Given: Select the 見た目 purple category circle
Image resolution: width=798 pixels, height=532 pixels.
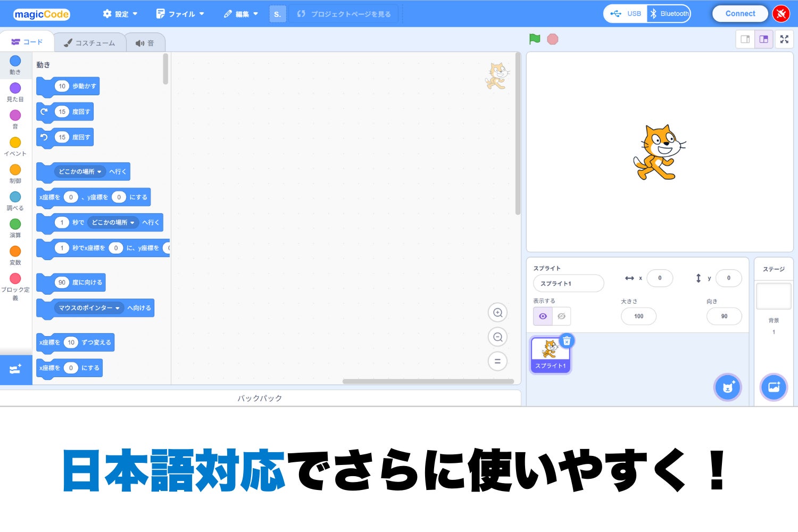Looking at the screenshot, I should coord(15,88).
